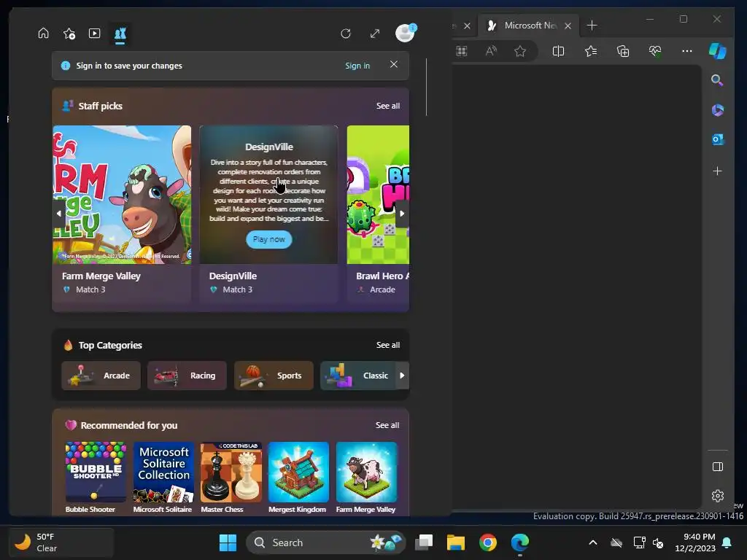Screen dimensions: 747x560
Task: Open Brawl Hero staff pick image
Action: (x=378, y=194)
